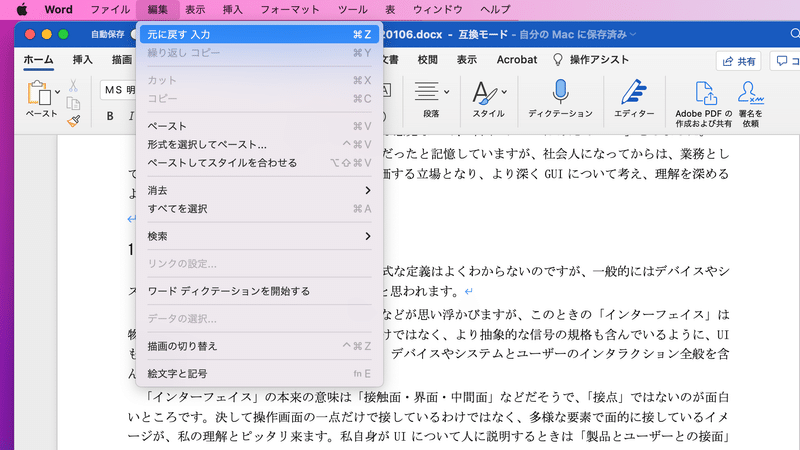Click the search magnifier in title bar
Image resolution: width=800 pixels, height=450 pixels.
(x=795, y=34)
